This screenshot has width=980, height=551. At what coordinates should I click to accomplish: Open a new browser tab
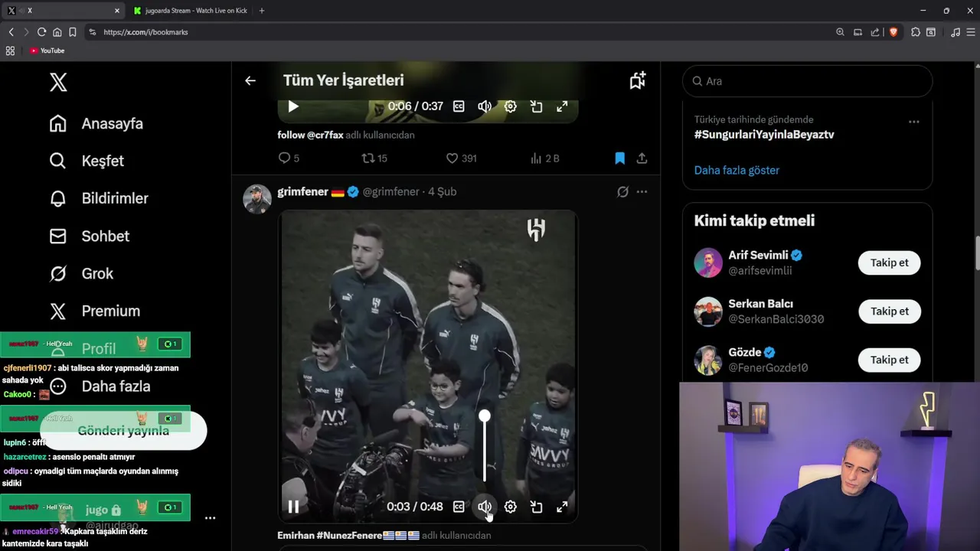pos(262,11)
